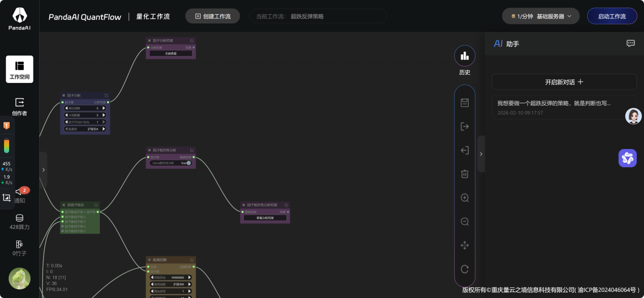Click 全屏查看 on 因子分析结果 node

(x=171, y=53)
